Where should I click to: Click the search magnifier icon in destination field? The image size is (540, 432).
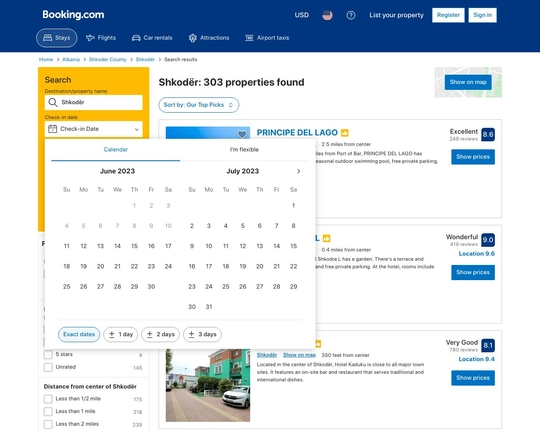[x=53, y=102]
